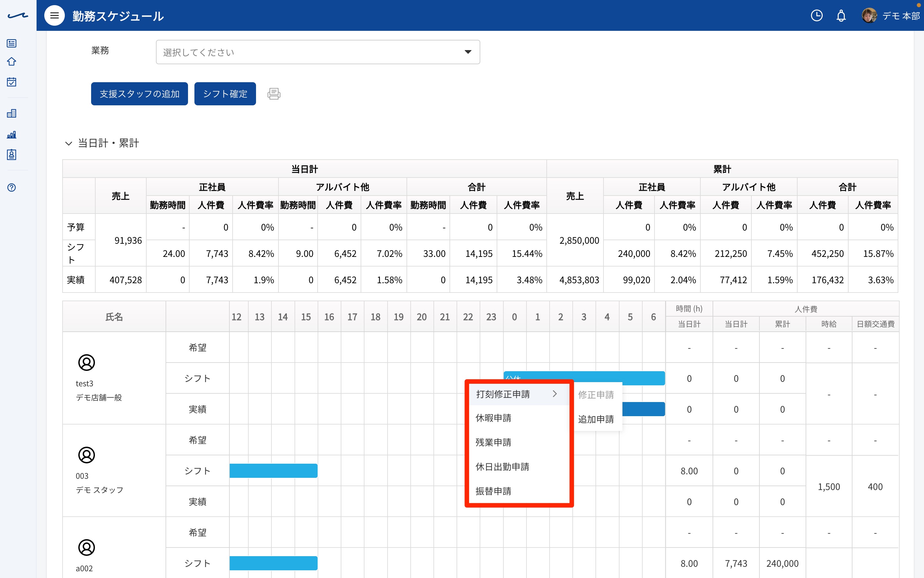Click the 176,432 cell
The width and height of the screenshot is (924, 578).
(823, 280)
